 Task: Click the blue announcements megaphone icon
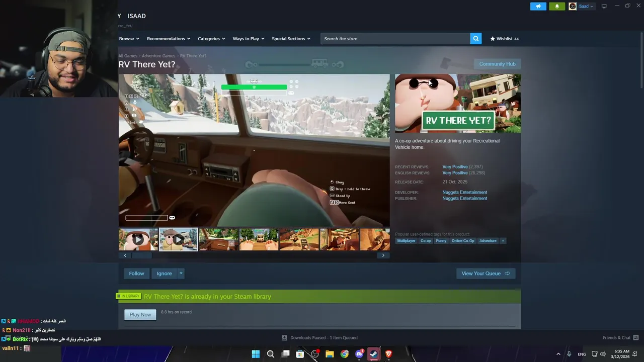(538, 7)
